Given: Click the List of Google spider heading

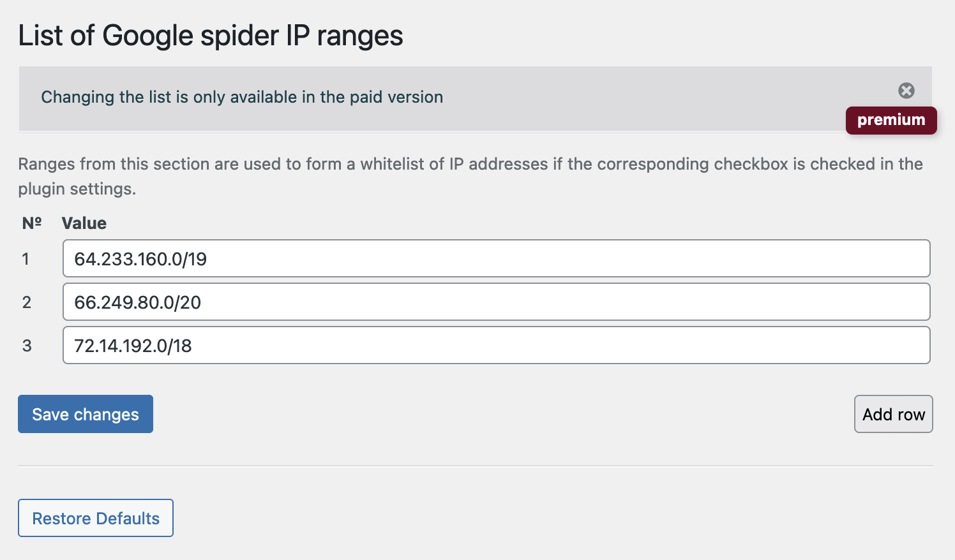Looking at the screenshot, I should click(x=210, y=36).
